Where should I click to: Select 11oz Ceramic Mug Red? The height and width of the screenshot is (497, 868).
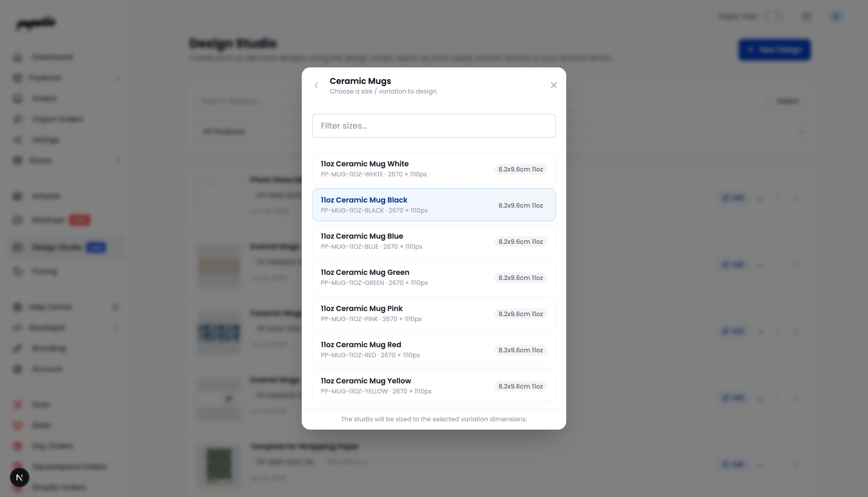(x=434, y=350)
